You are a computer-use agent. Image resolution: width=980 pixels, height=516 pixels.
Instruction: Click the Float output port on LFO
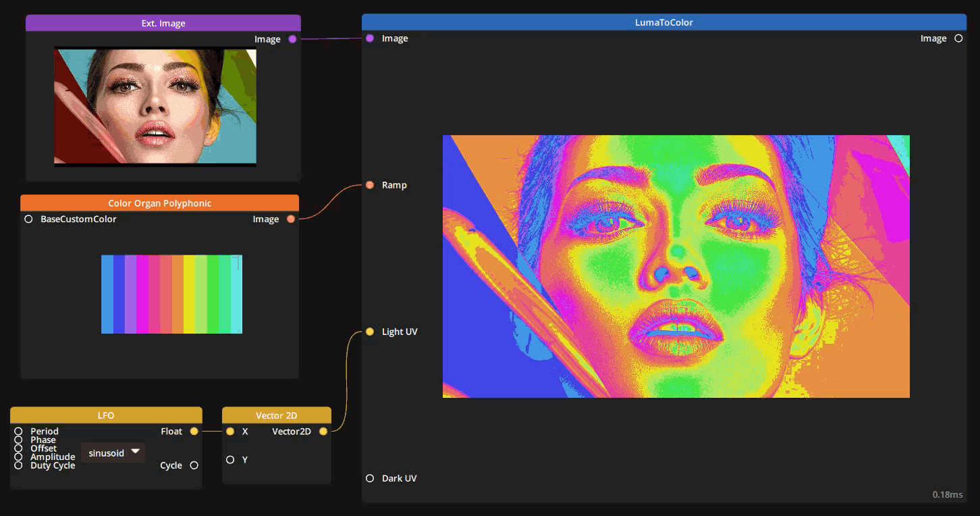(194, 431)
